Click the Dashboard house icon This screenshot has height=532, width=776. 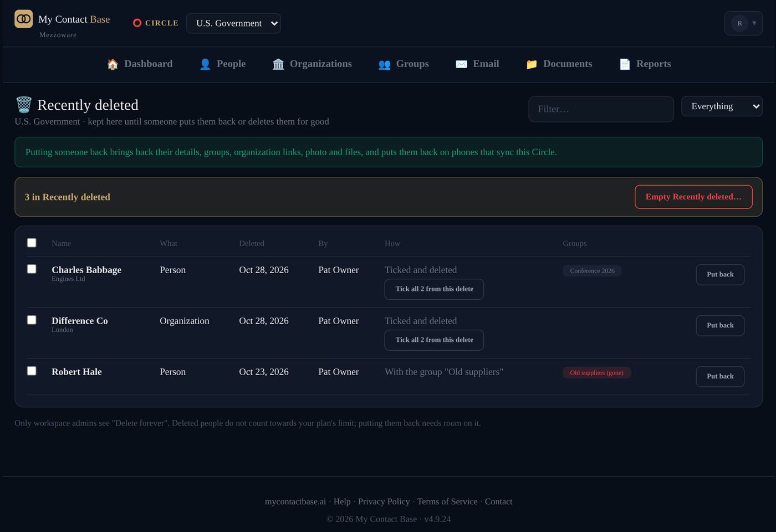point(113,64)
